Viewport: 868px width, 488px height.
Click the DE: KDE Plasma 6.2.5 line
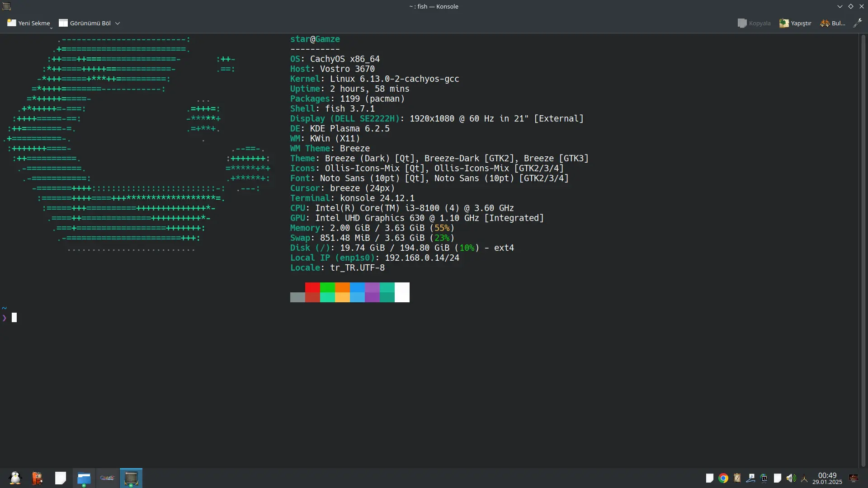click(340, 129)
